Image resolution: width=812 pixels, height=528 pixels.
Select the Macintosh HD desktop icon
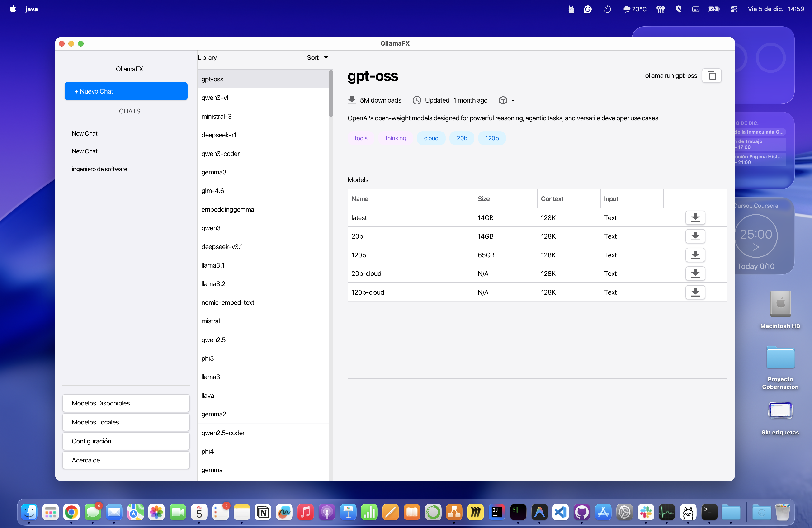coord(780,304)
